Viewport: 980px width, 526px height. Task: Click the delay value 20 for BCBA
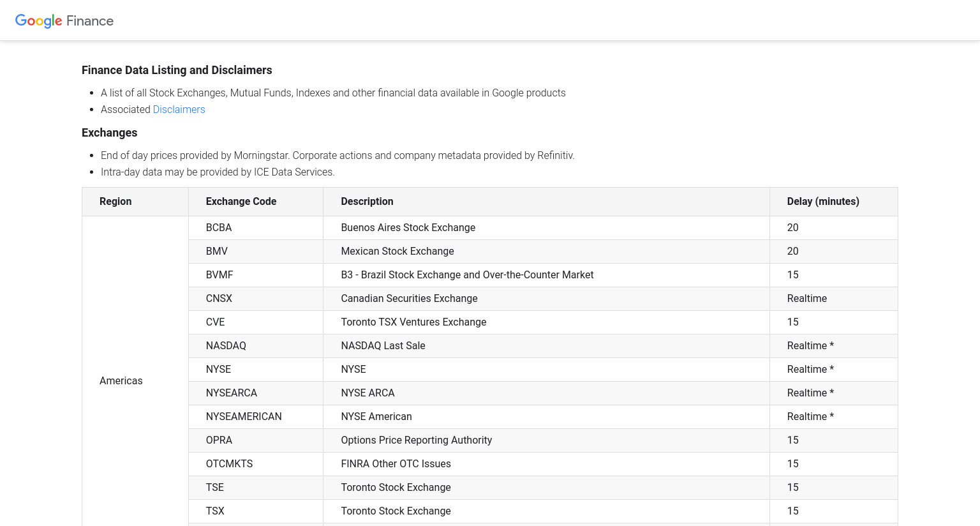792,227
